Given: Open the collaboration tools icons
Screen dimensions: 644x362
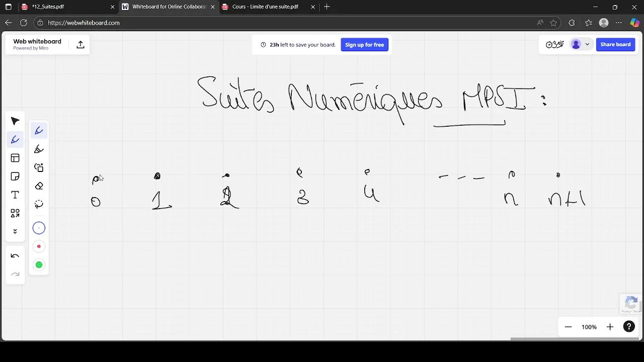Looking at the screenshot, I should coord(554,44).
